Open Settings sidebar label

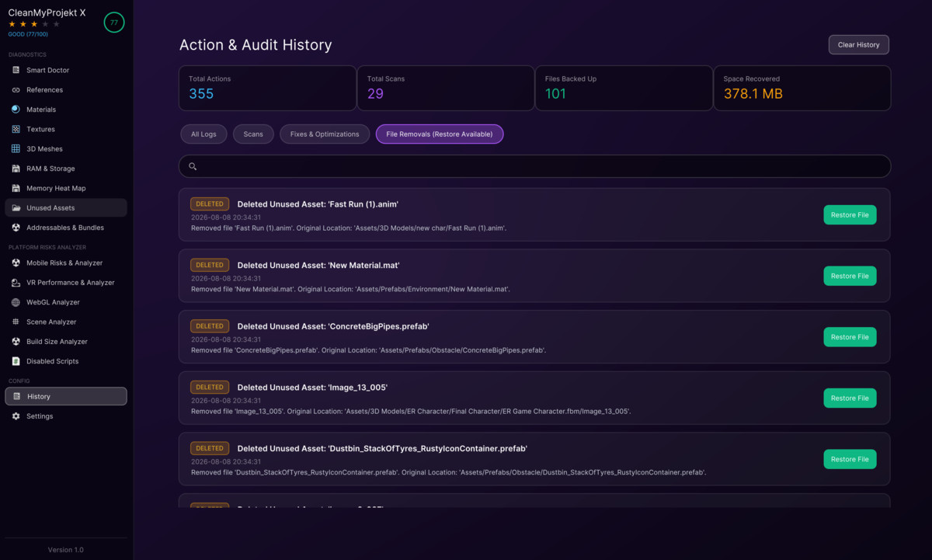coord(40,416)
